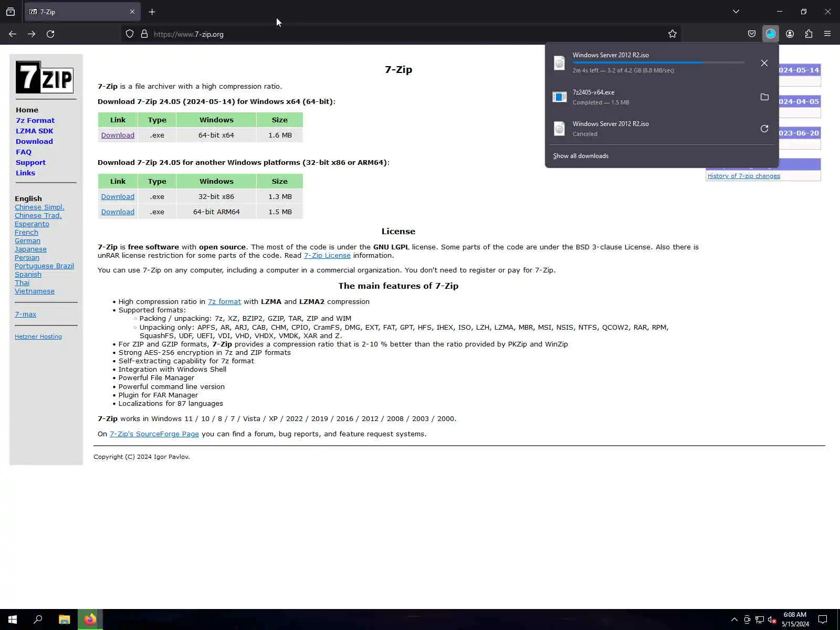The height and width of the screenshot is (630, 840).
Task: Go forward to next page
Action: pos(31,34)
